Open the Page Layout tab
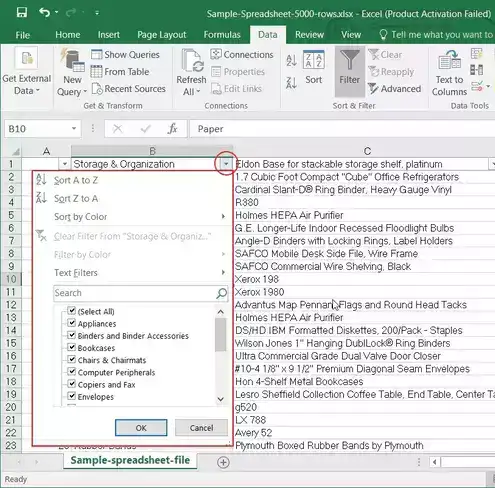This screenshot has height=488, width=495. tap(162, 35)
